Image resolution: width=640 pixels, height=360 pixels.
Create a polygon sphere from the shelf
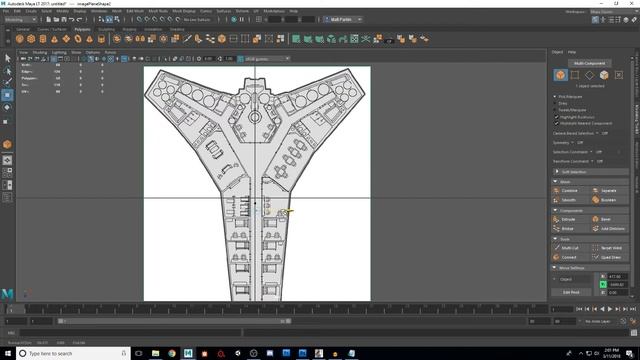click(x=20, y=39)
